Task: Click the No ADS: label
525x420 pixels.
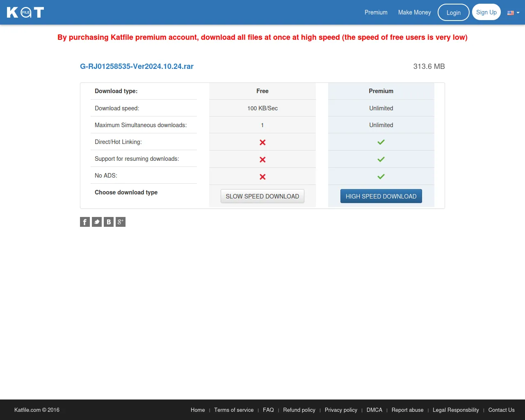Action: 106,176
